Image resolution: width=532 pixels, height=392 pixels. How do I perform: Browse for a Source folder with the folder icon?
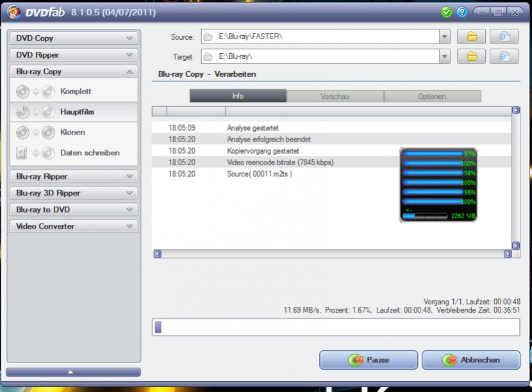pos(471,37)
